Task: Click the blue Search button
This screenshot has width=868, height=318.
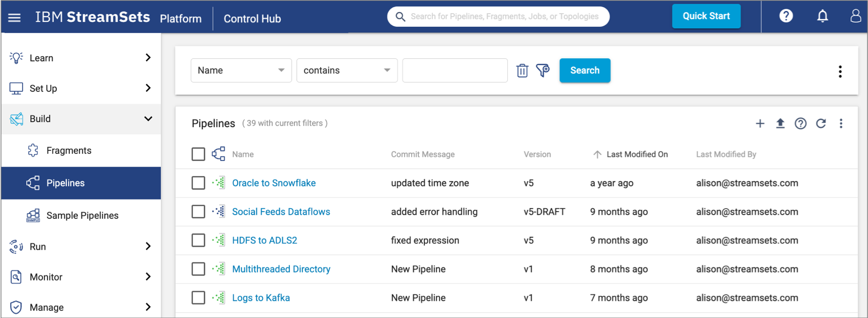Action: click(584, 70)
